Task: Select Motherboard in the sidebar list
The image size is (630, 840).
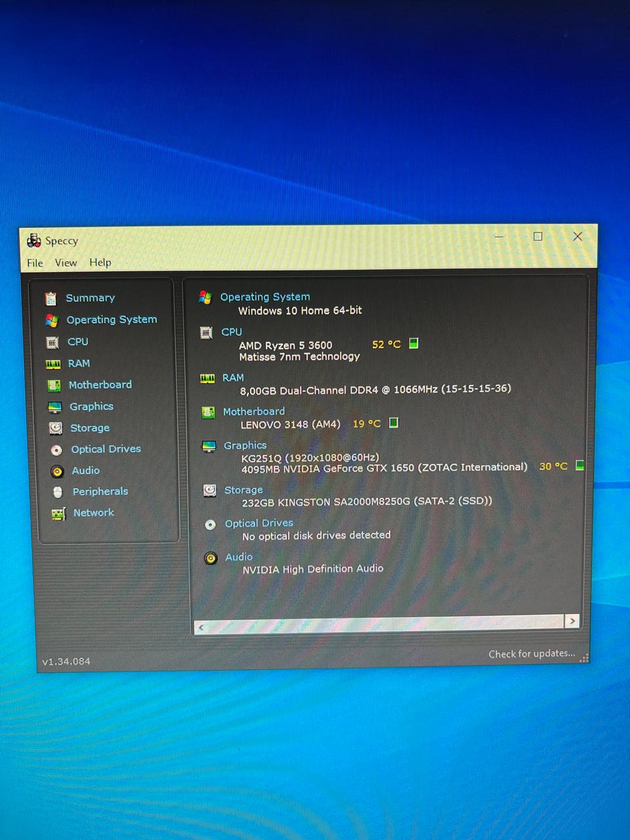Action: click(100, 385)
